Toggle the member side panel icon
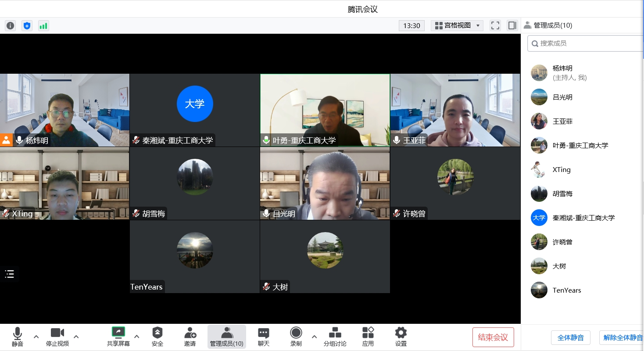 tap(512, 25)
